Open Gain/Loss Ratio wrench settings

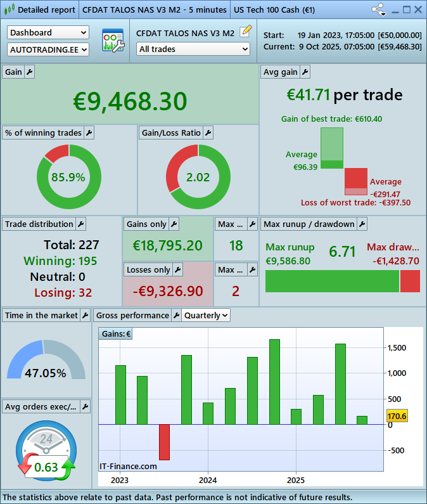pos(208,132)
